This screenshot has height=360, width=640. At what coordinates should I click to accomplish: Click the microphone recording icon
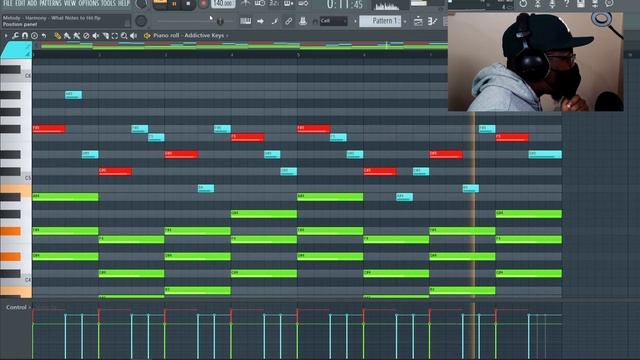[552, 4]
